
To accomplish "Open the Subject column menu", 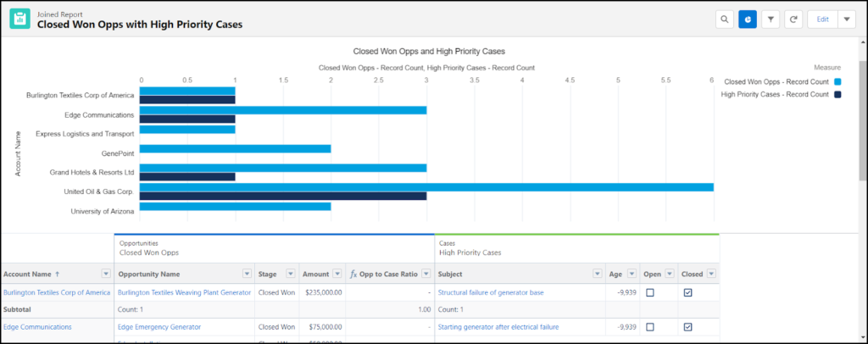I will pos(598,274).
